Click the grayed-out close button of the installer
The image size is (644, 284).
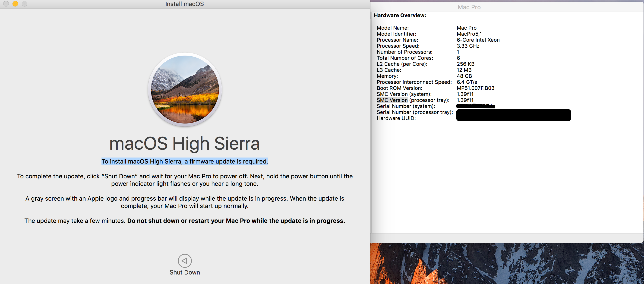click(x=6, y=4)
